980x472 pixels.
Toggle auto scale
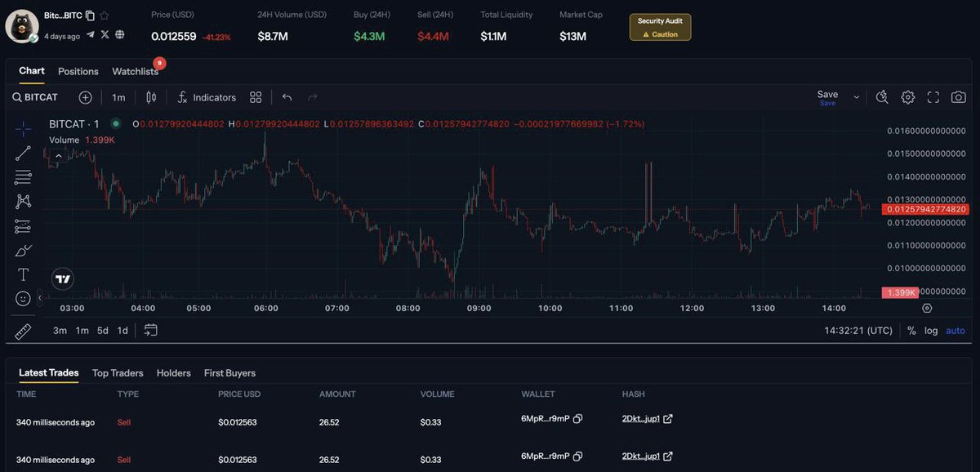pyautogui.click(x=955, y=331)
